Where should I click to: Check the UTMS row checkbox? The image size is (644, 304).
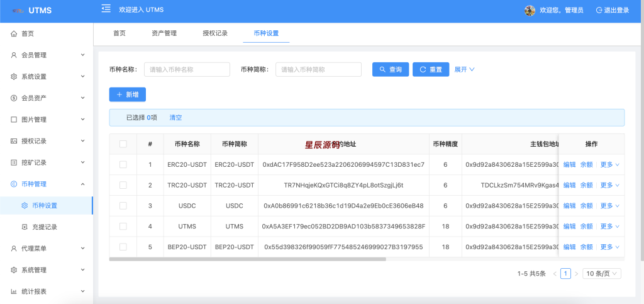point(123,227)
